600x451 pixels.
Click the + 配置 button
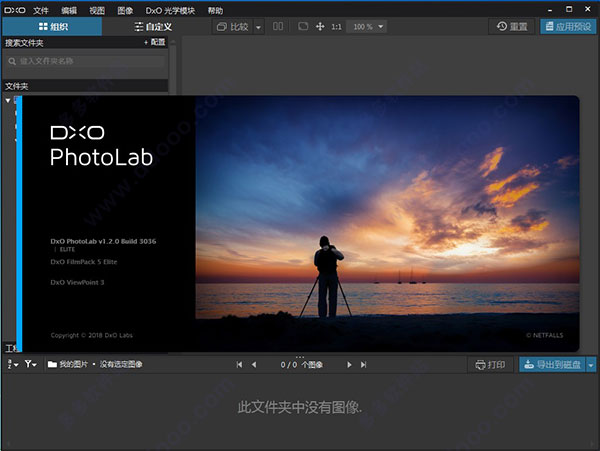(155, 42)
